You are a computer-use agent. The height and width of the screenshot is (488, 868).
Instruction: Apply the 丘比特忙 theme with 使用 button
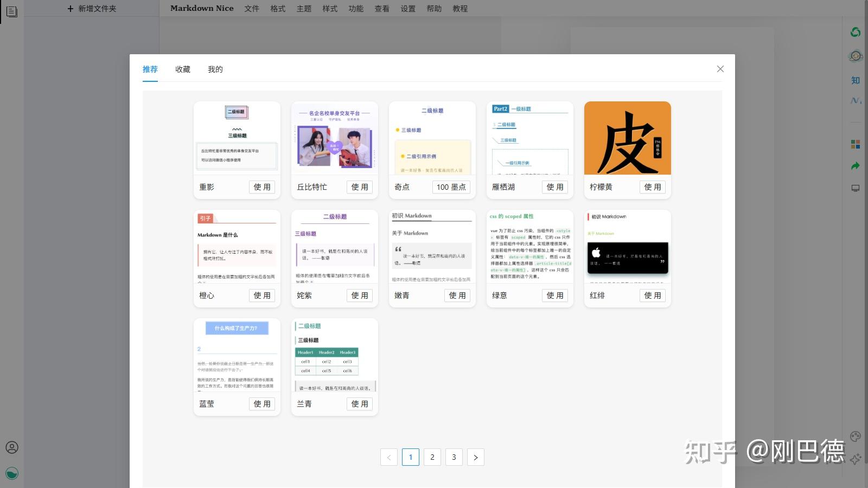(x=360, y=187)
